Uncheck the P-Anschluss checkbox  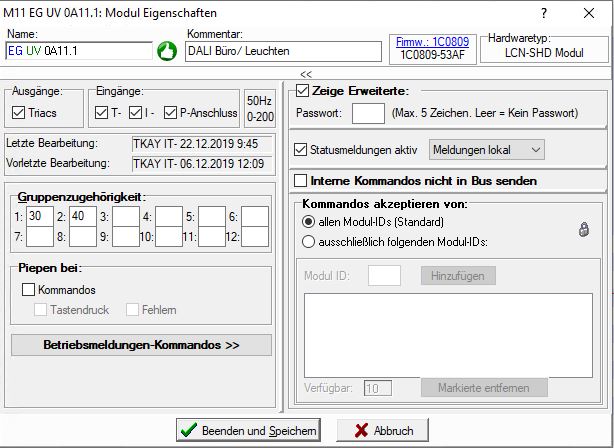(171, 112)
